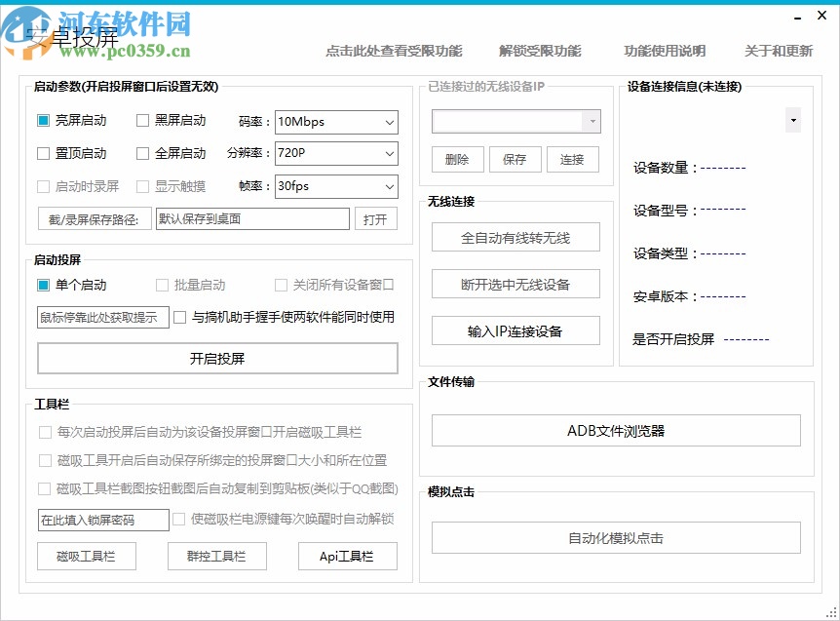Viewport: 840px width, 621px height.
Task: Uncheck the 亮屏启动 checkbox
Action: click(x=41, y=120)
